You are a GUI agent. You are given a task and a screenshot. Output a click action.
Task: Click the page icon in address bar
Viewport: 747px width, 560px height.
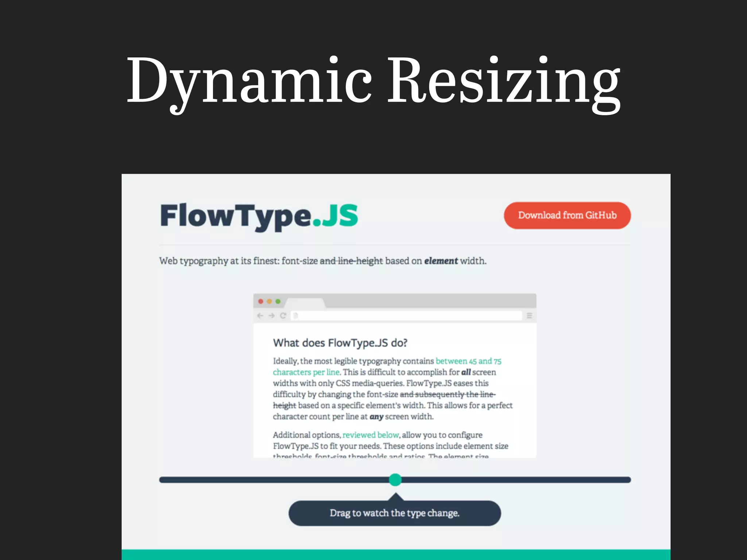click(296, 316)
